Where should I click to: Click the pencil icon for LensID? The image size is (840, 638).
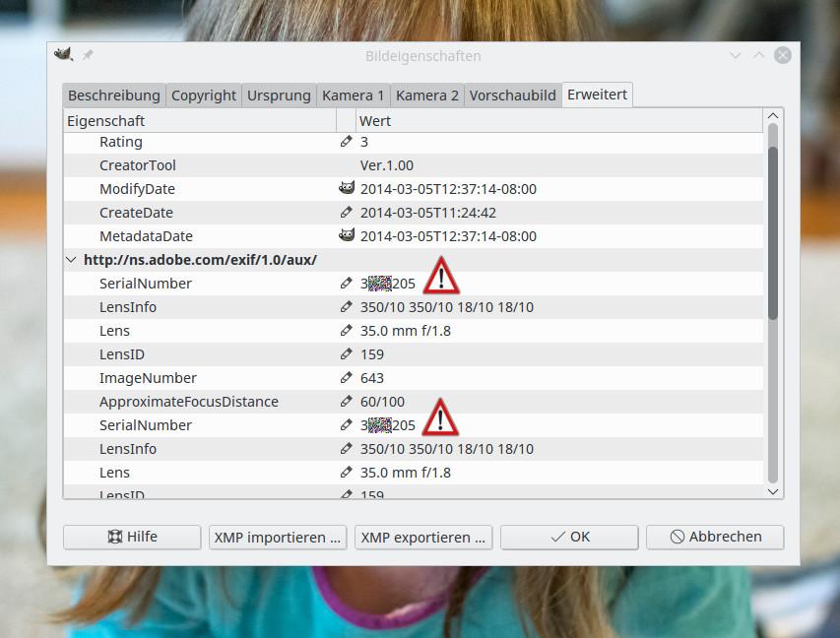pos(346,354)
